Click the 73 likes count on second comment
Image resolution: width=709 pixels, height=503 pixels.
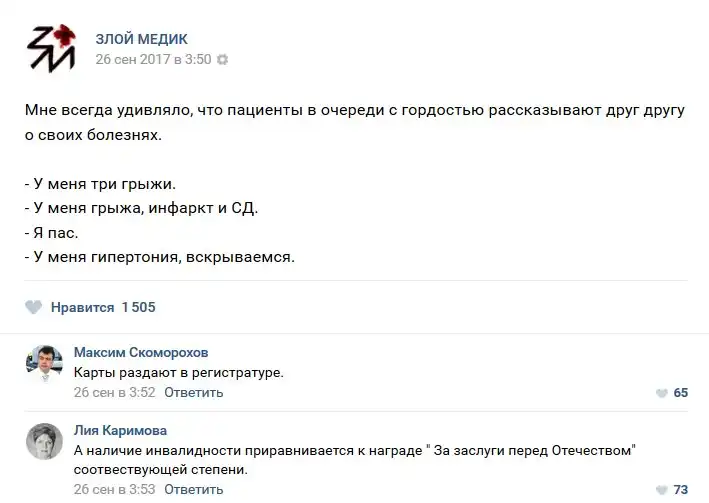[680, 490]
